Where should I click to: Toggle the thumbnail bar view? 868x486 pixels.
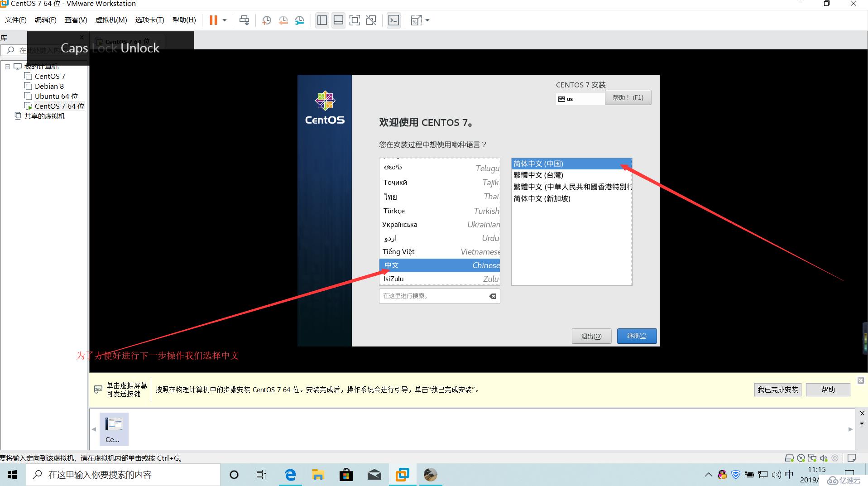(338, 20)
